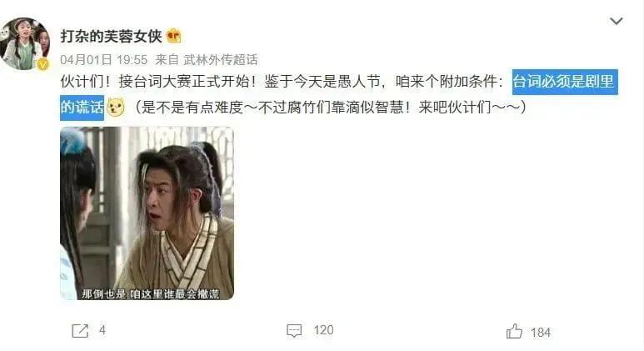Visit the 打杂的芙蓉女侠 username profile link
644x351 pixels.
pyautogui.click(x=112, y=36)
